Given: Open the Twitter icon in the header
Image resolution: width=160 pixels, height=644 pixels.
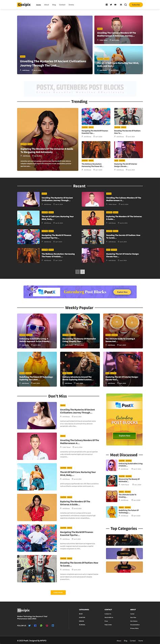Looking at the screenshot, I should click(x=111, y=5).
